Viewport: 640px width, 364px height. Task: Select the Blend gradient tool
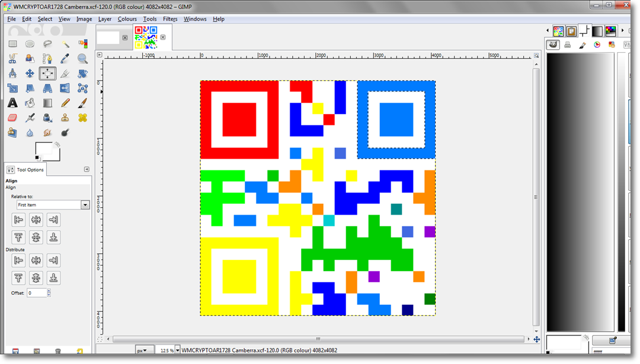coord(47,103)
